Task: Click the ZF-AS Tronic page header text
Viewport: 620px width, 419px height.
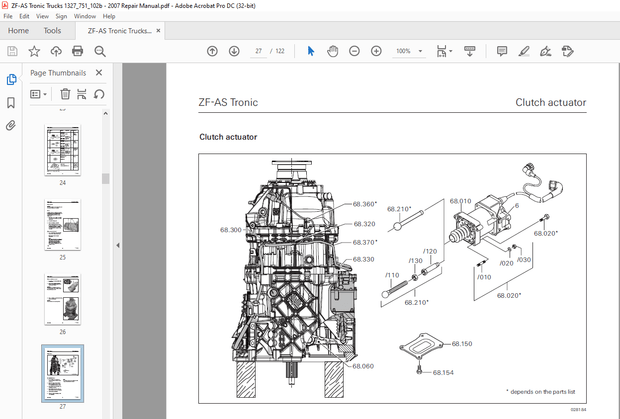Action: [228, 102]
